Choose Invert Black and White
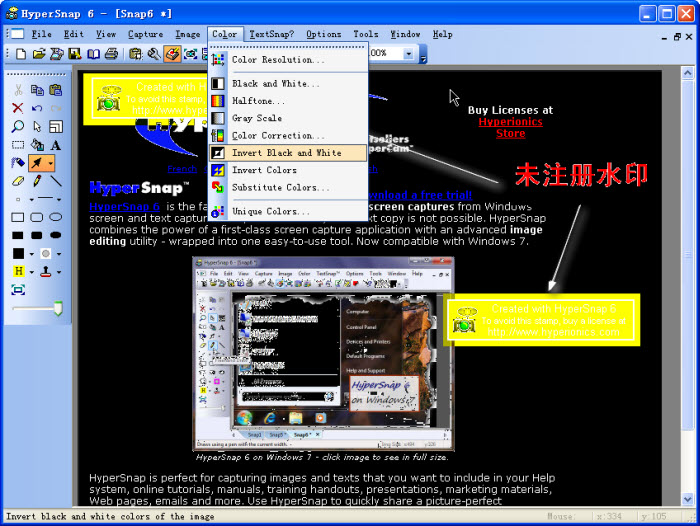700x526 pixels. coord(288,153)
